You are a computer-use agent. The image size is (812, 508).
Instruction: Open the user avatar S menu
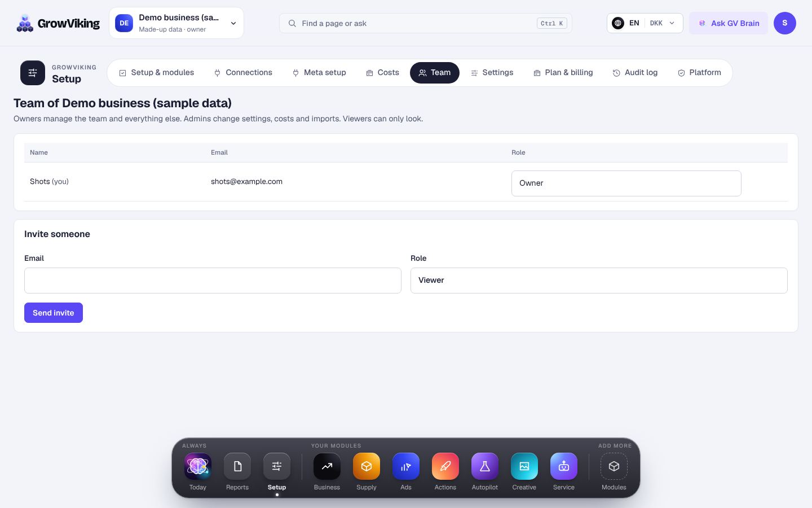(x=785, y=23)
